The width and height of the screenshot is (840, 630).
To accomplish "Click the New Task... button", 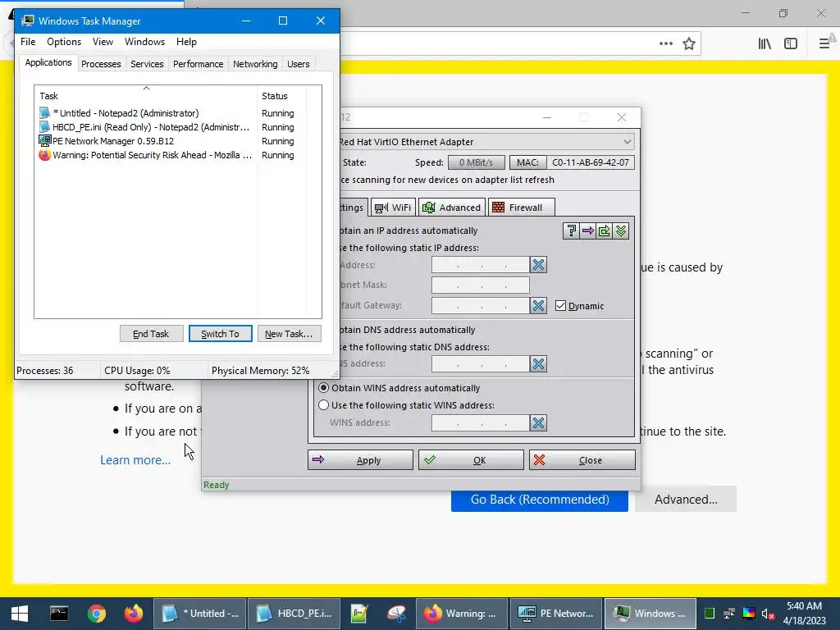I will point(290,334).
